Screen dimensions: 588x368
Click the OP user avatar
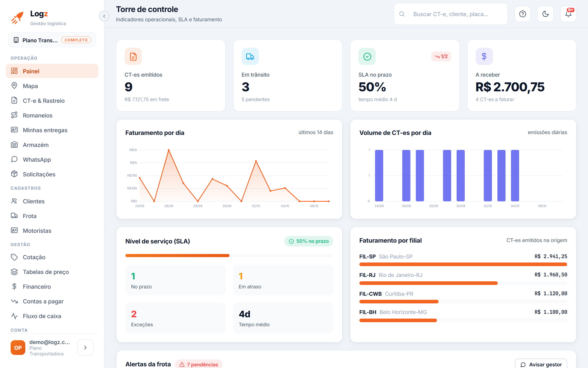pos(18,348)
